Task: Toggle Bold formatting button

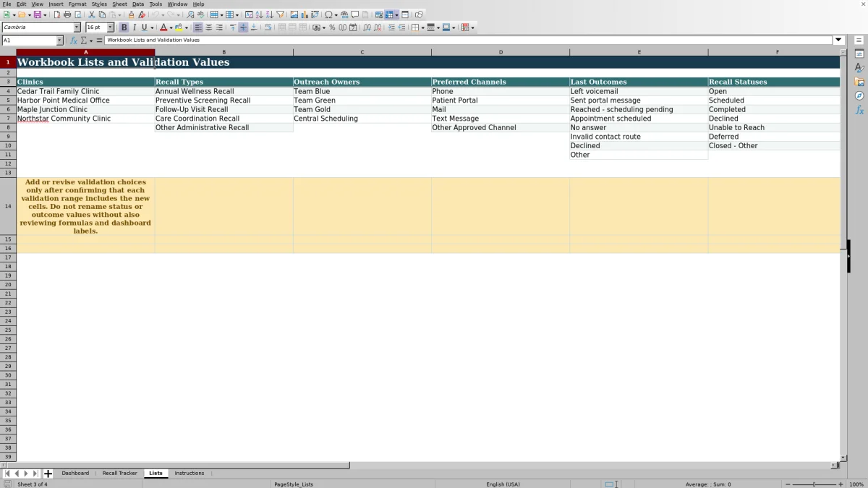Action: tap(124, 27)
